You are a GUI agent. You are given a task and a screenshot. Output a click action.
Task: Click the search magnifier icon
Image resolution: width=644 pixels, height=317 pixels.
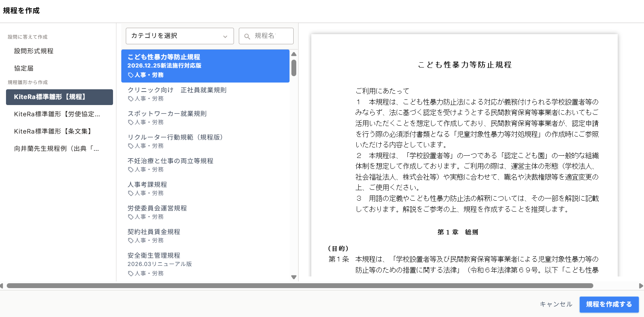pyautogui.click(x=247, y=36)
